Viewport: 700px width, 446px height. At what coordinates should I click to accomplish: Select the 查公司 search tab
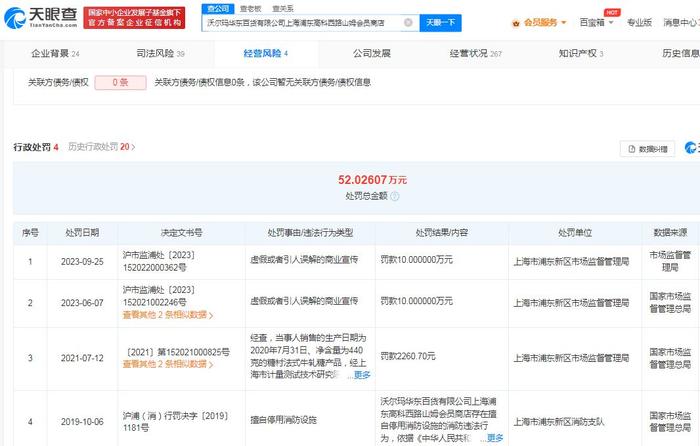[x=218, y=8]
